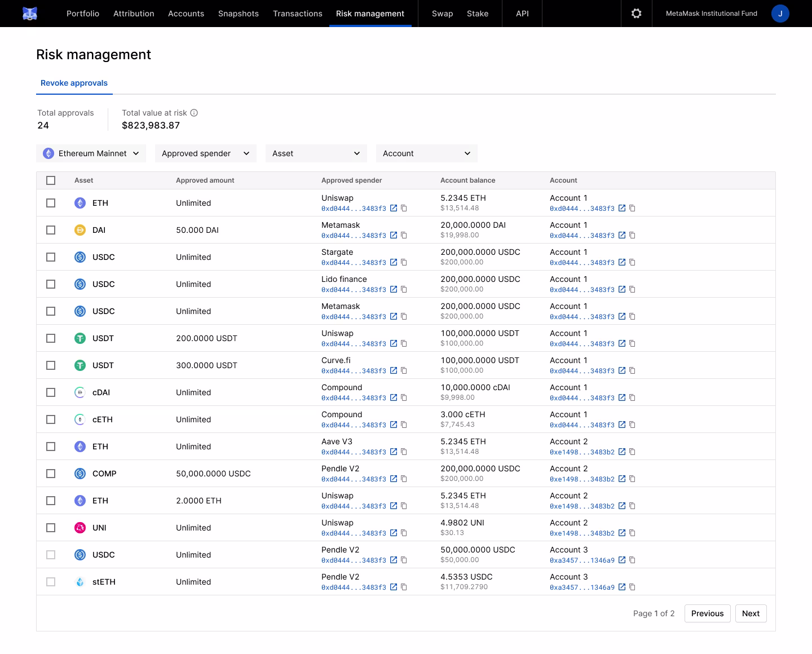Click the Account balance column header
The width and height of the screenshot is (812, 654).
(468, 180)
